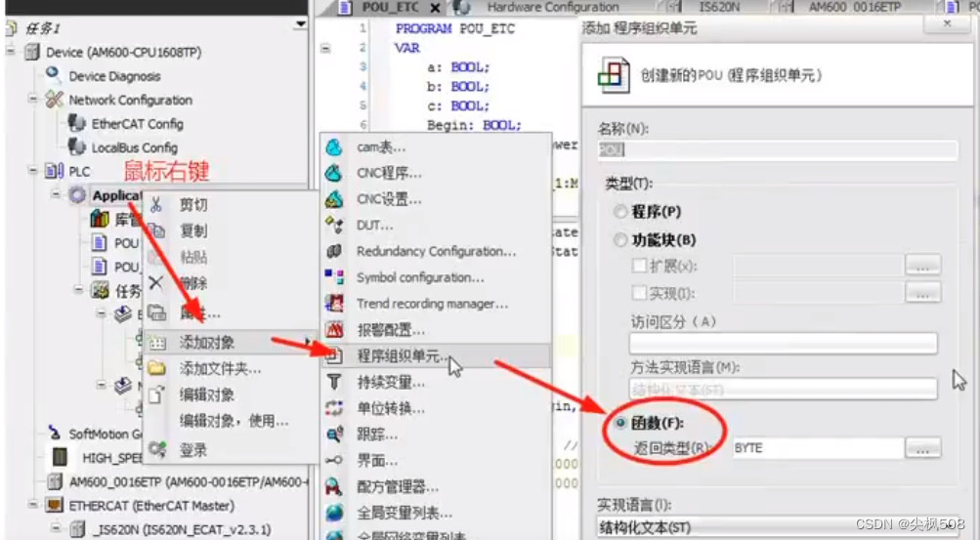Image resolution: width=980 pixels, height=540 pixels.
Task: Click the 登录 login gear icon
Action: point(157,449)
